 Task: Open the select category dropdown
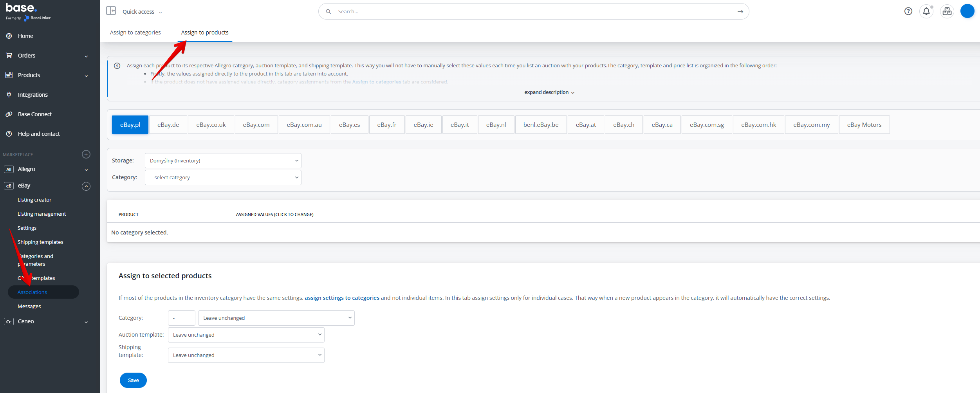coord(223,178)
